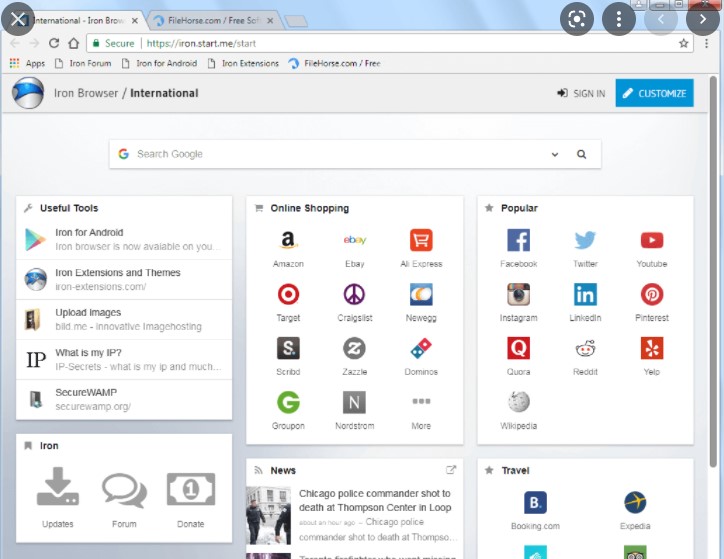This screenshot has height=559, width=724.
Task: Click the Iron Updates download icon
Action: [x=58, y=487]
